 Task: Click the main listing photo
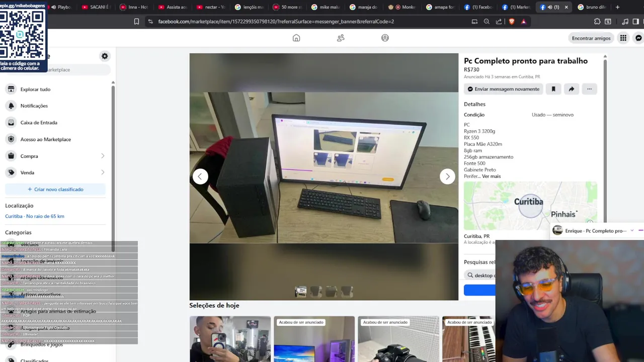click(x=324, y=167)
